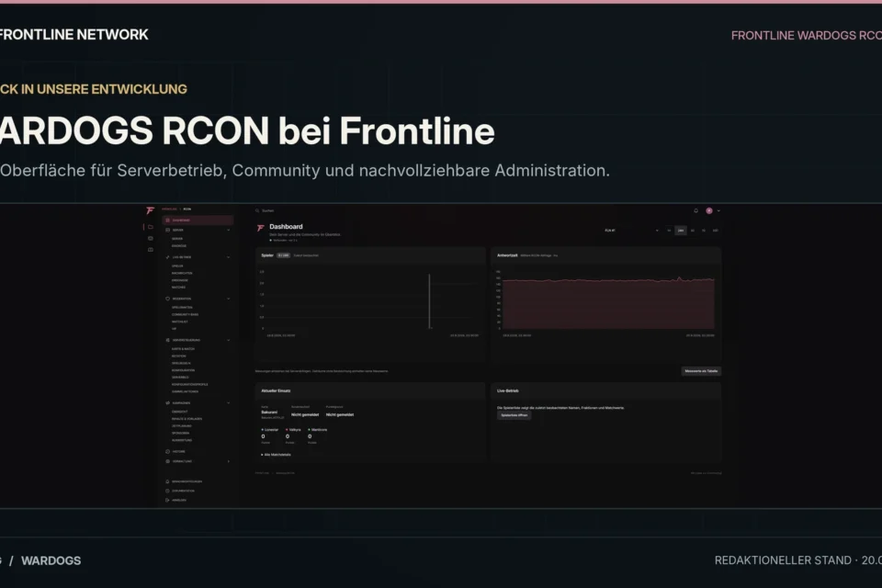Click the Serversteuerung group icon
The width and height of the screenshot is (882, 588).
(167, 340)
